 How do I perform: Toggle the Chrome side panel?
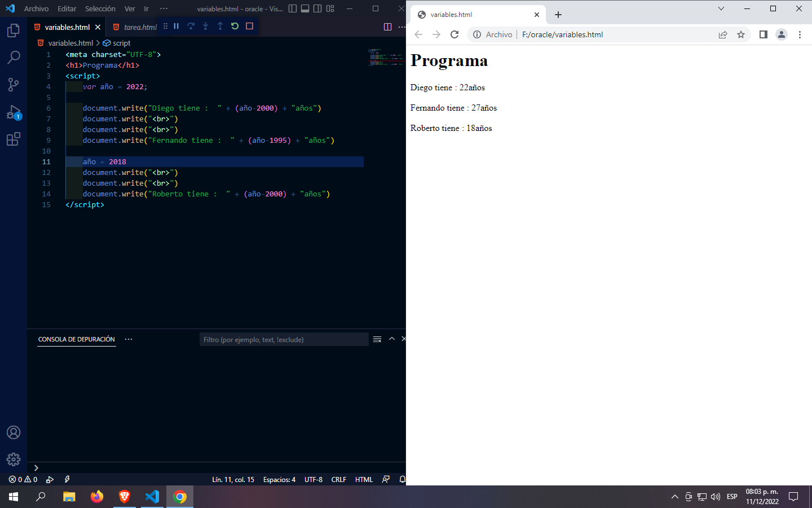pyautogui.click(x=764, y=34)
